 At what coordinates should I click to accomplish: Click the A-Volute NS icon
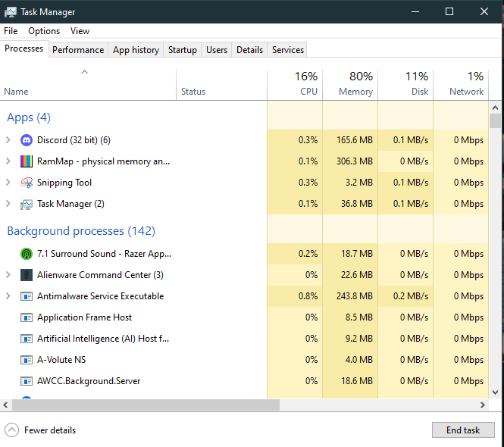click(x=27, y=360)
